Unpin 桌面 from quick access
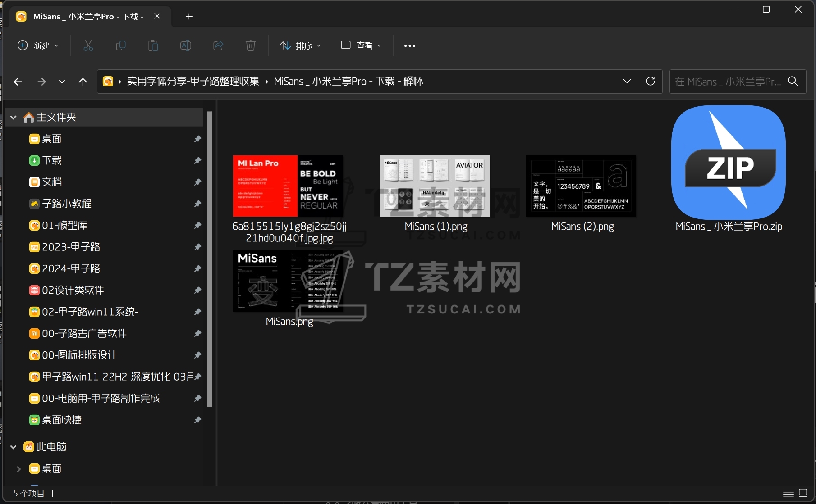 (197, 139)
